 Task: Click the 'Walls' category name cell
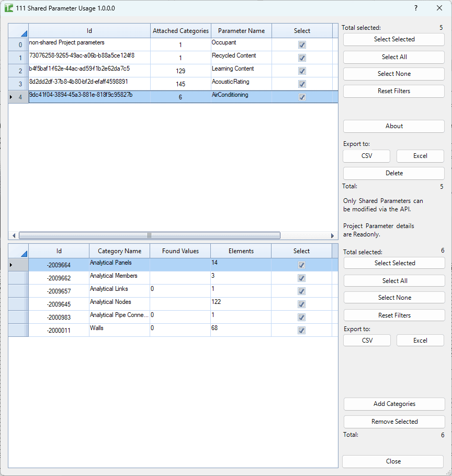coord(120,330)
